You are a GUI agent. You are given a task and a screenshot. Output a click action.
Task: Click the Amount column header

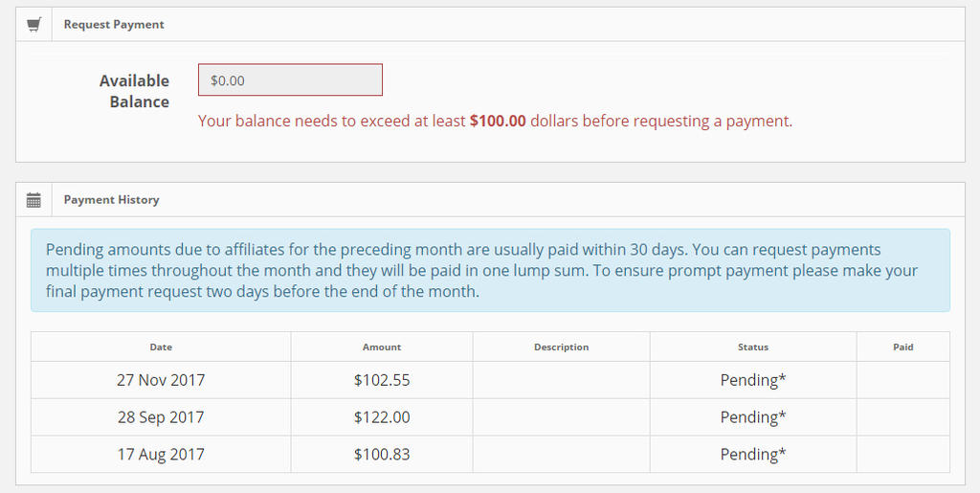(x=382, y=347)
